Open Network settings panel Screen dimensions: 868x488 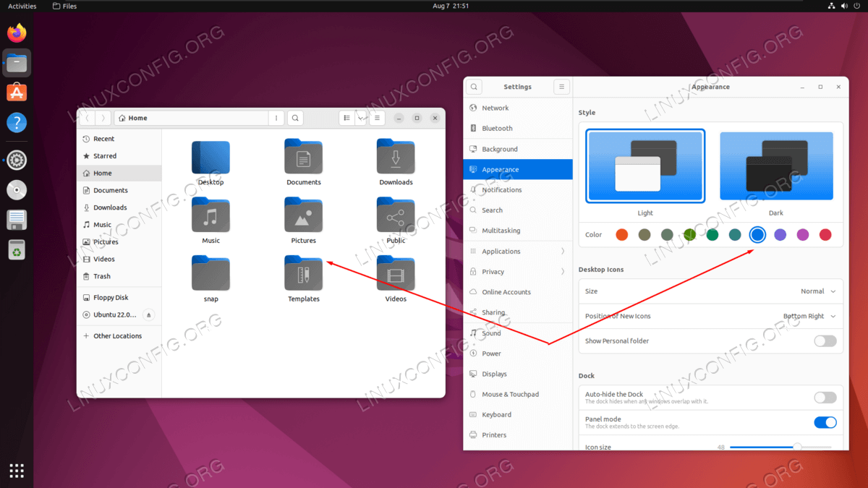point(518,108)
